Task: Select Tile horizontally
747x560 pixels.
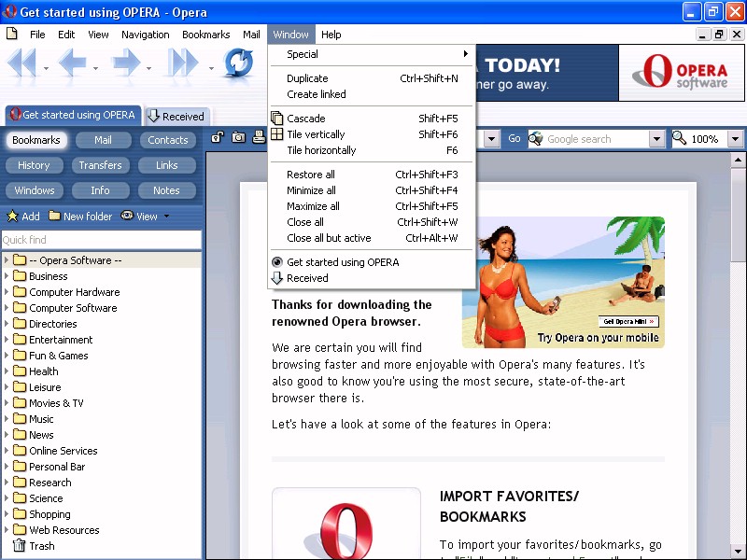Action: 372,150
